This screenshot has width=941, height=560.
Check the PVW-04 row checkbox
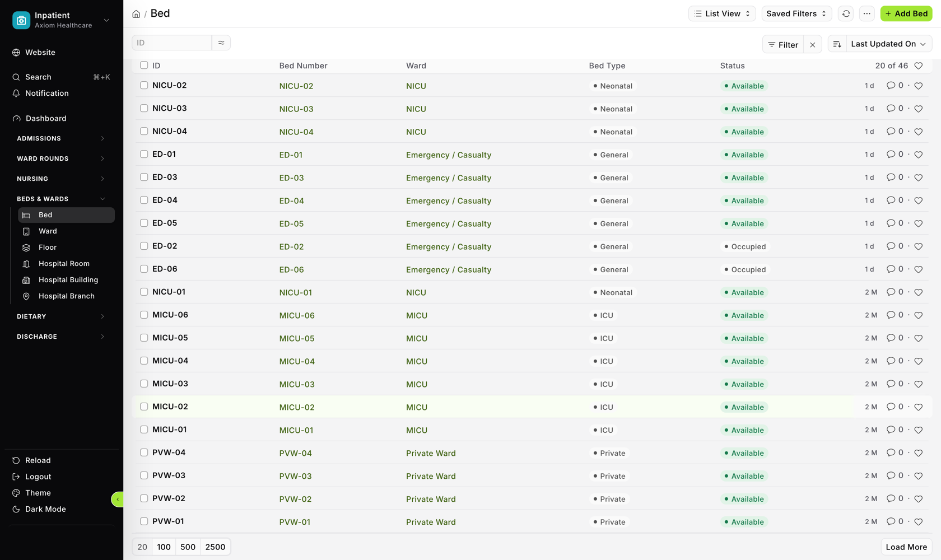pos(144,453)
